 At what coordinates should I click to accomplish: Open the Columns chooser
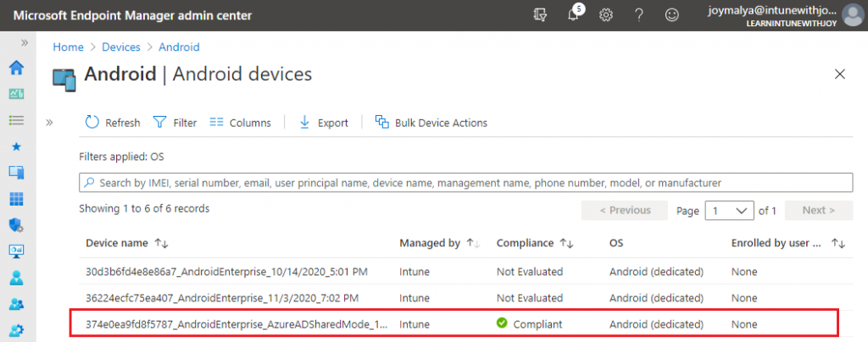pos(241,123)
